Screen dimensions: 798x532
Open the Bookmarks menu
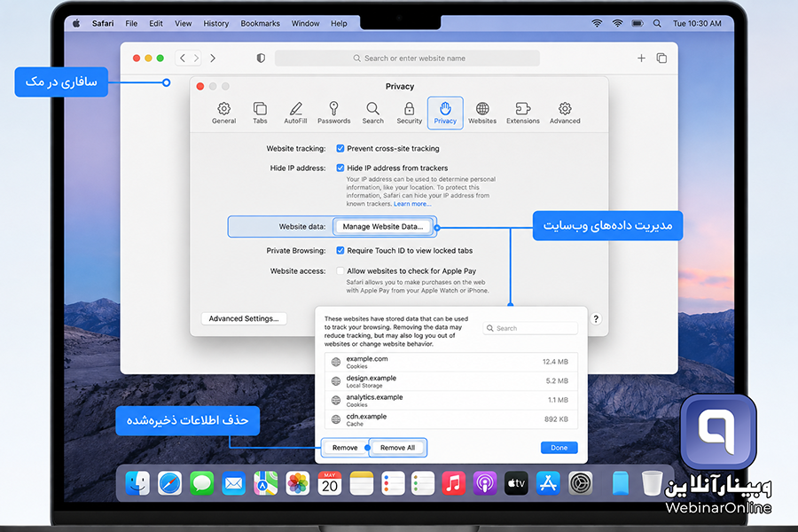260,23
